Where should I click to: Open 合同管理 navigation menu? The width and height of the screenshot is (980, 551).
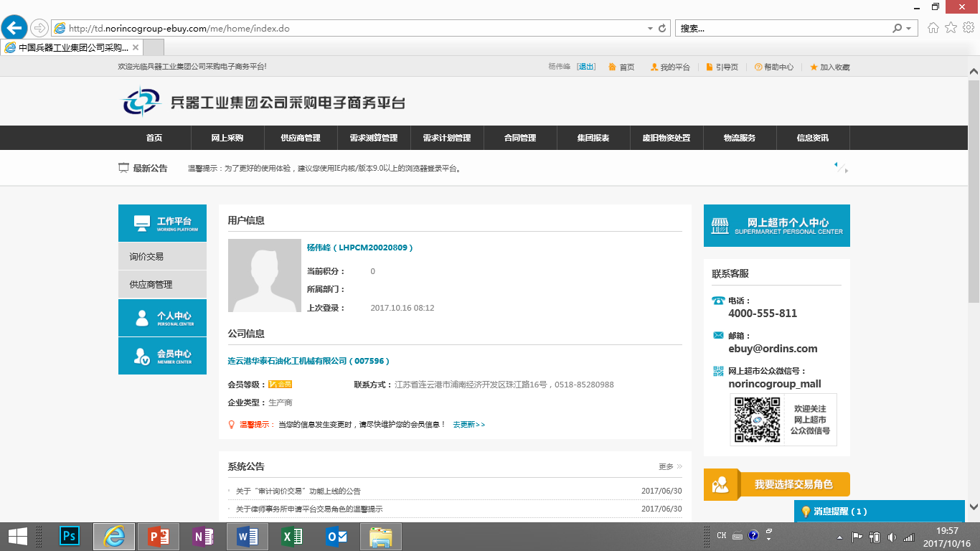(520, 138)
